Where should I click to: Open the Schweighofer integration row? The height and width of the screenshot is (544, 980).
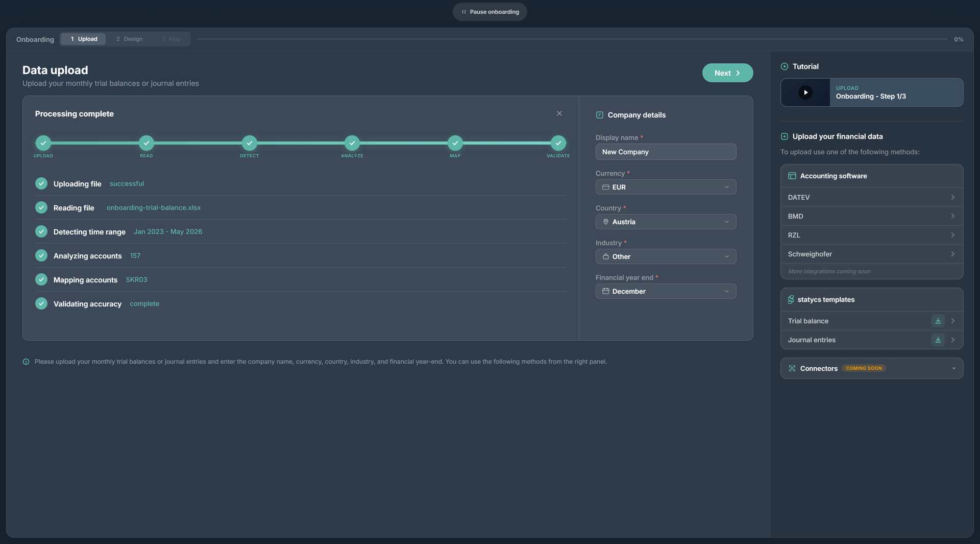click(x=871, y=254)
